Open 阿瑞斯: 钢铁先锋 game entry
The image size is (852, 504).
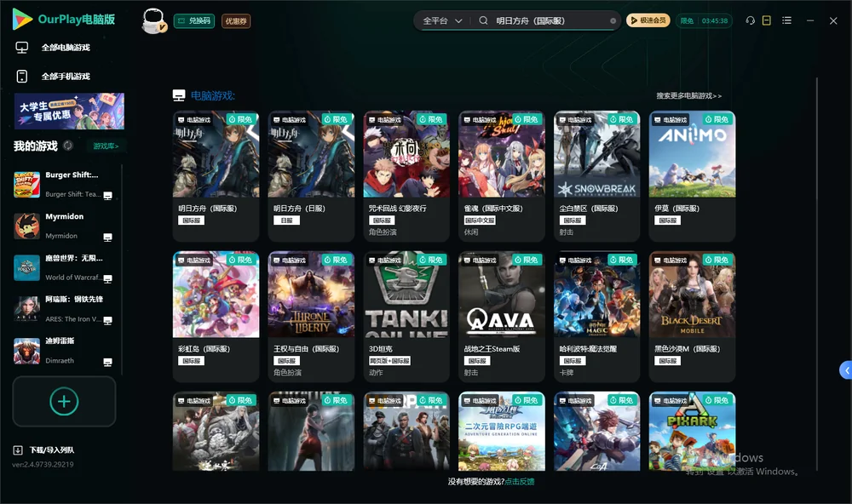63,309
